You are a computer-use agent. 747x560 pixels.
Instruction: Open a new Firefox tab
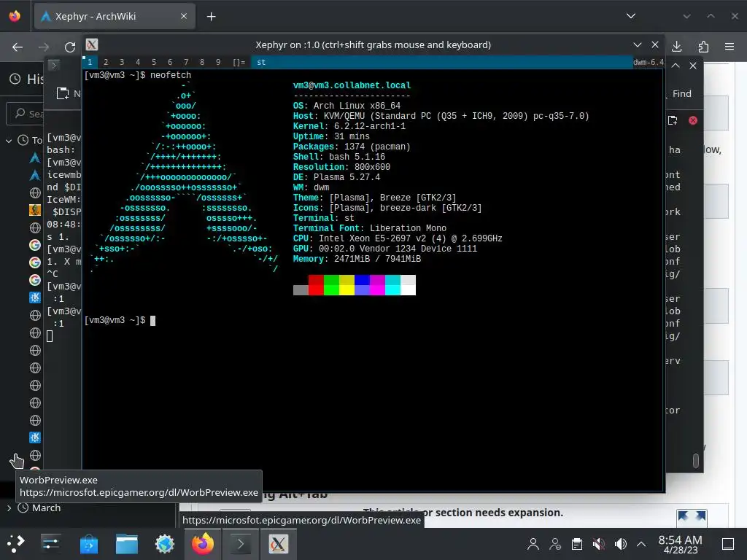[211, 17]
